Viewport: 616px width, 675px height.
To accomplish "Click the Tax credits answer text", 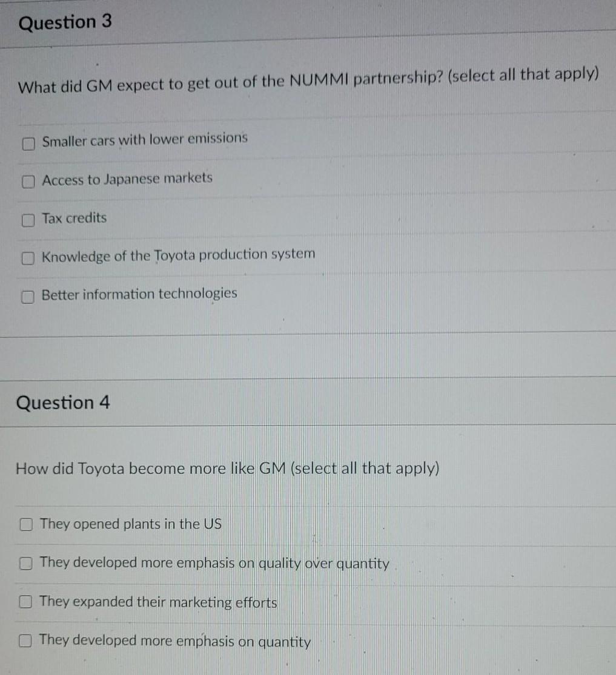I will (73, 219).
